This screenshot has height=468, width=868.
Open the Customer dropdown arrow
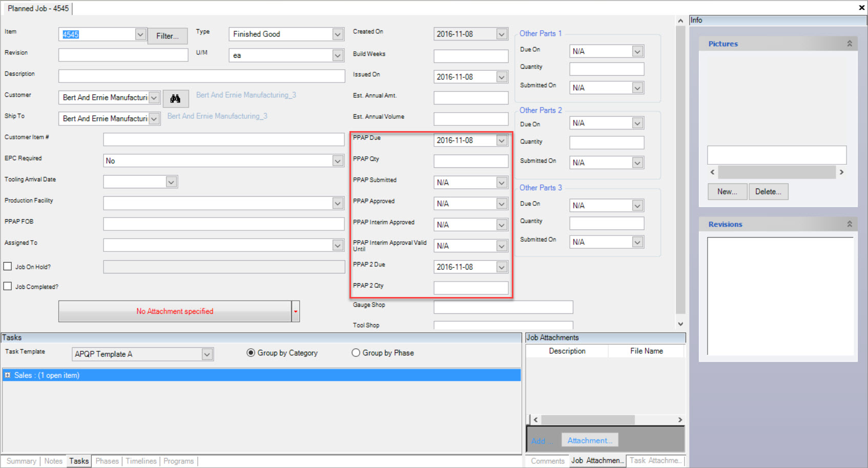pos(154,97)
